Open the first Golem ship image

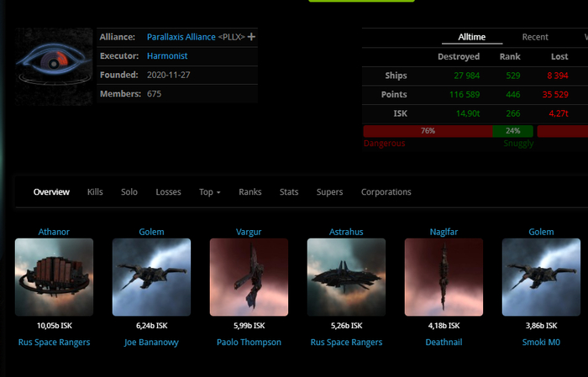[x=151, y=277]
